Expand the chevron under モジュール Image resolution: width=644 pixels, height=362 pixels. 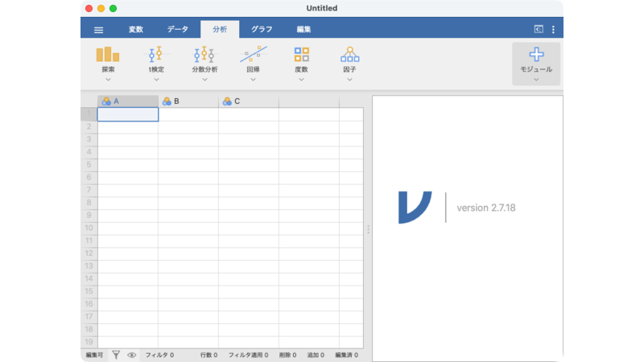[x=536, y=80]
